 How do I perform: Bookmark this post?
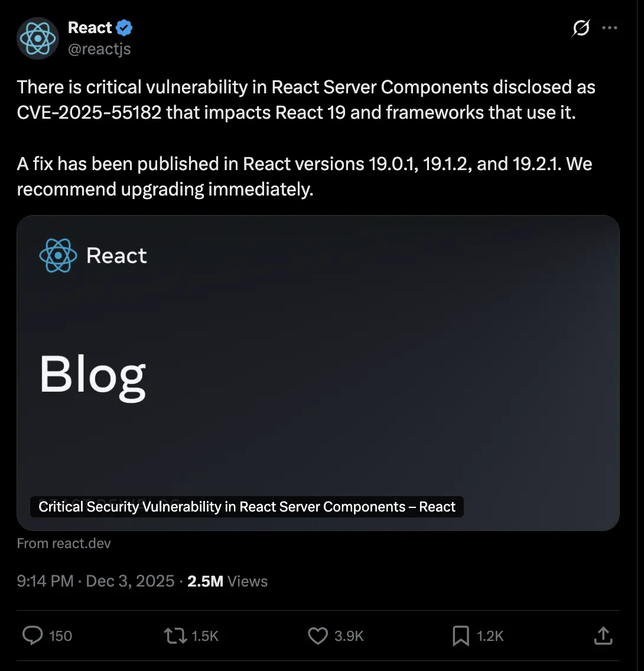pyautogui.click(x=460, y=636)
